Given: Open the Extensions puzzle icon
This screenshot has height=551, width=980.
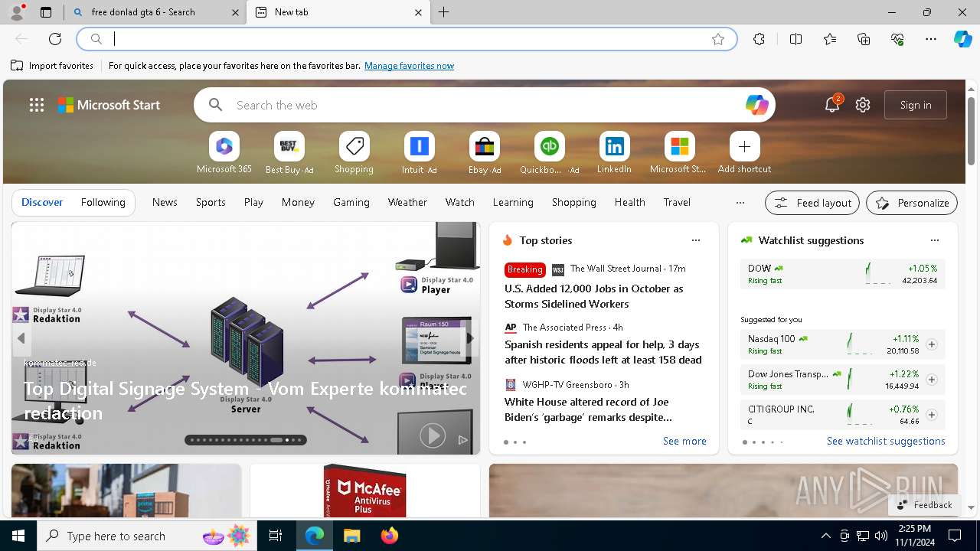Looking at the screenshot, I should tap(759, 39).
